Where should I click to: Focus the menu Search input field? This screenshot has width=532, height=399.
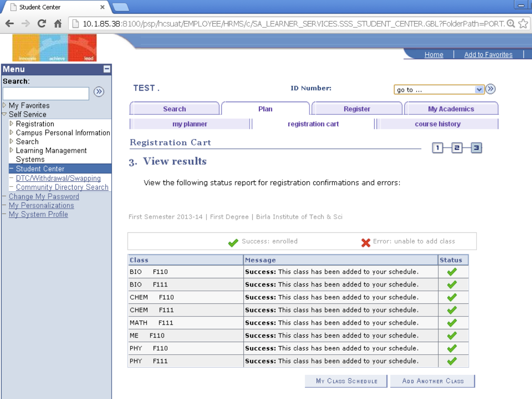coord(46,93)
